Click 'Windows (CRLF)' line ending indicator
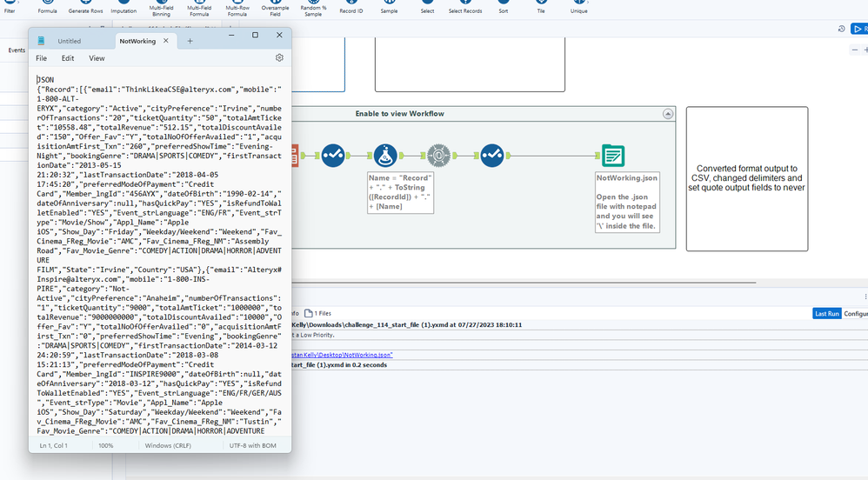The width and height of the screenshot is (868, 480). (168, 446)
